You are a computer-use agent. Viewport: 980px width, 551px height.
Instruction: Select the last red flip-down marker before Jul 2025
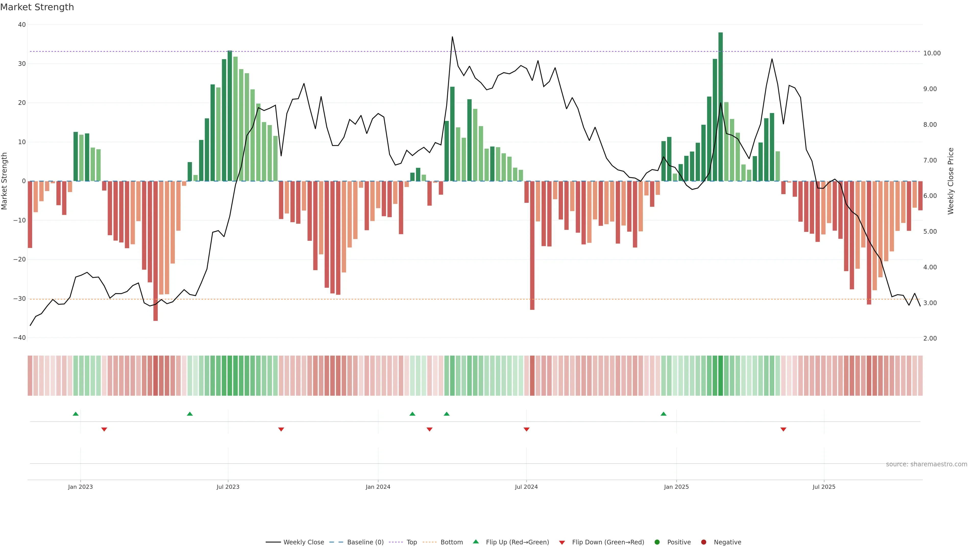(x=783, y=429)
